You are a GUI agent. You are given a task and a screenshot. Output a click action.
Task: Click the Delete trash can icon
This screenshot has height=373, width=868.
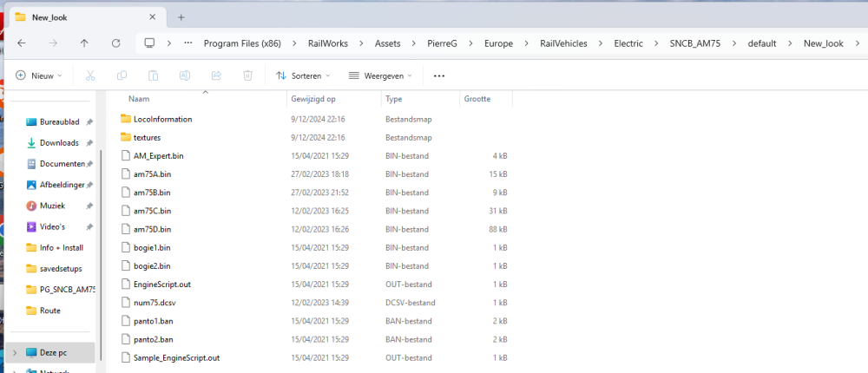point(247,75)
